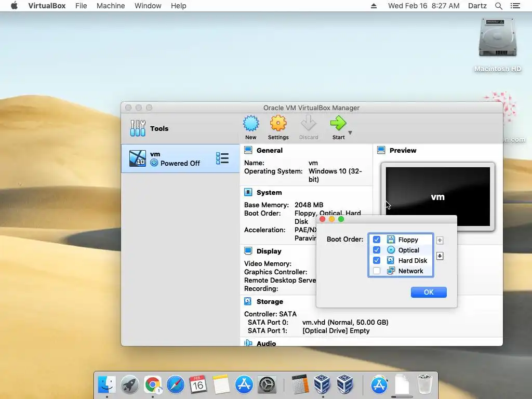This screenshot has height=399, width=532.
Task: Click the General section header text
Action: coord(270,150)
